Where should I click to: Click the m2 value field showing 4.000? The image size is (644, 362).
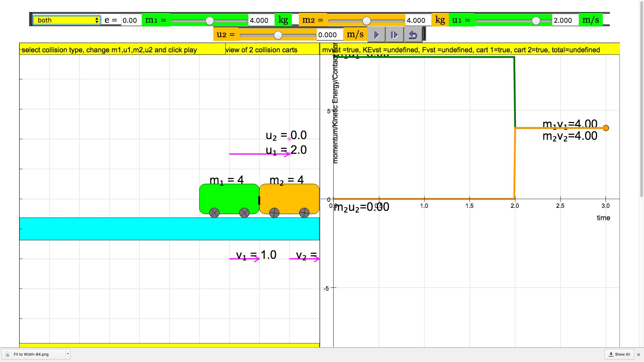pos(418,20)
